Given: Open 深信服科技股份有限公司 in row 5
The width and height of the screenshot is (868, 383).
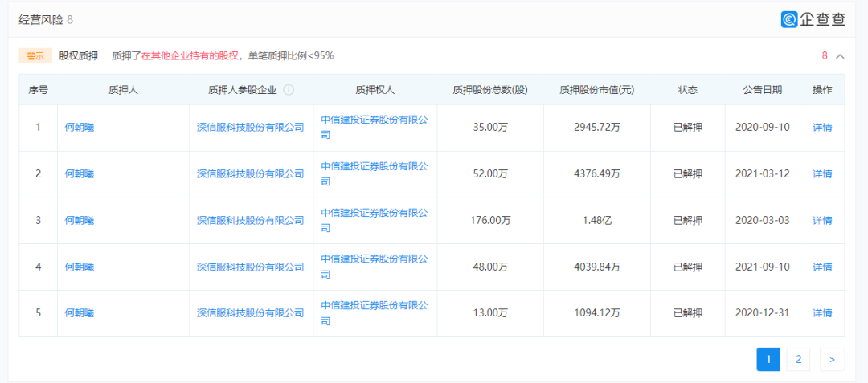Looking at the screenshot, I should point(250,313).
